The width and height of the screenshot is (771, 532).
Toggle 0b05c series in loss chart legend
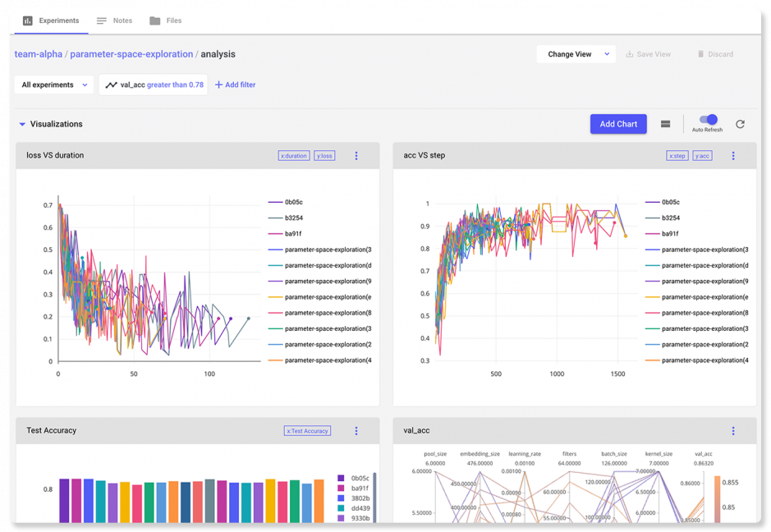pyautogui.click(x=294, y=202)
